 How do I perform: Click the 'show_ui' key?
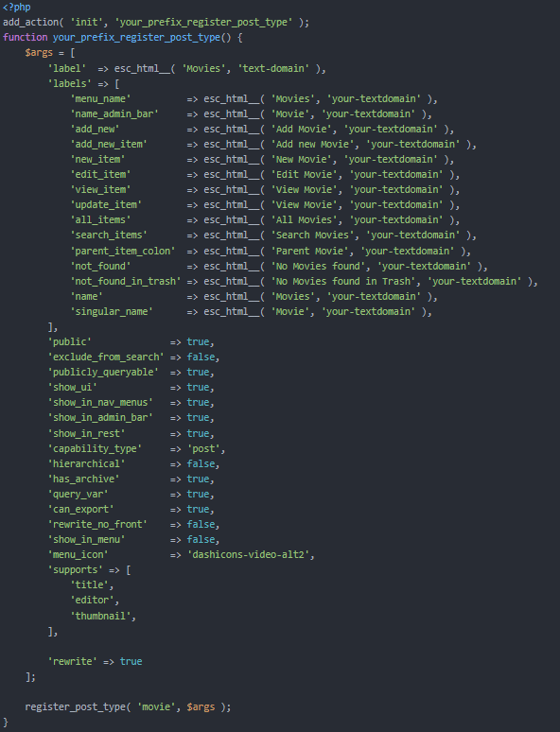pyautogui.click(x=73, y=387)
